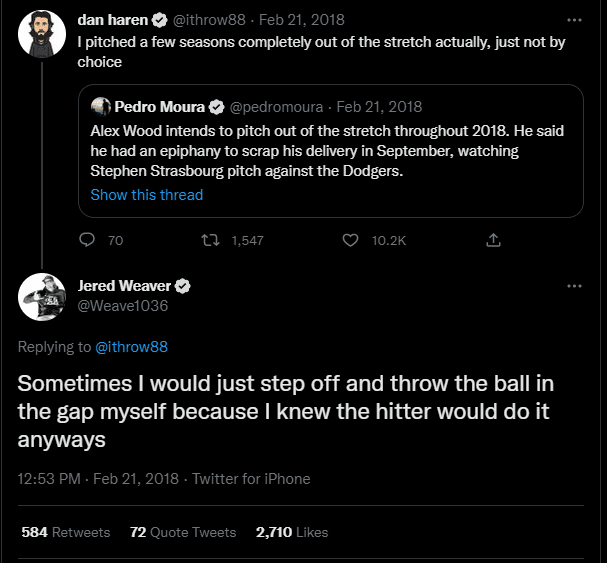Click the @Weave1036 handle
607x563 pixels.
pos(123,306)
